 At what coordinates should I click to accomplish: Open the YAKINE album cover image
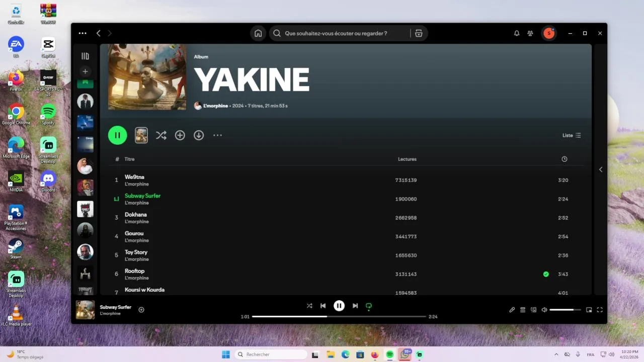(x=147, y=77)
